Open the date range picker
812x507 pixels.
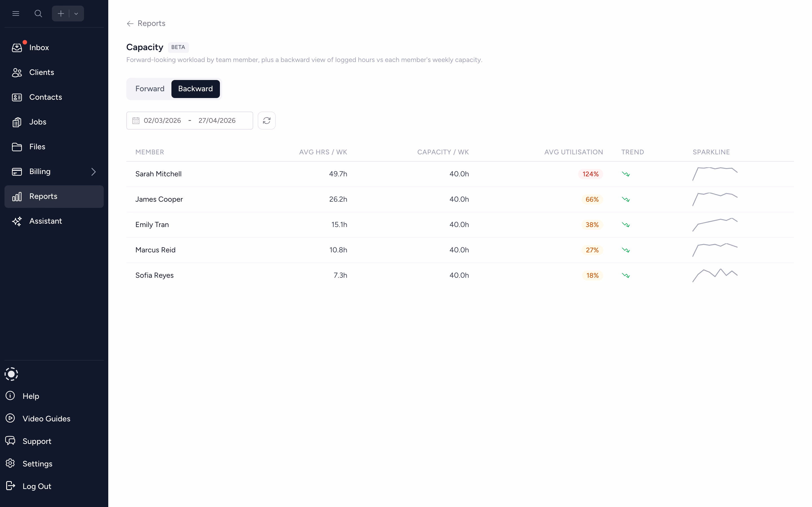click(x=189, y=120)
